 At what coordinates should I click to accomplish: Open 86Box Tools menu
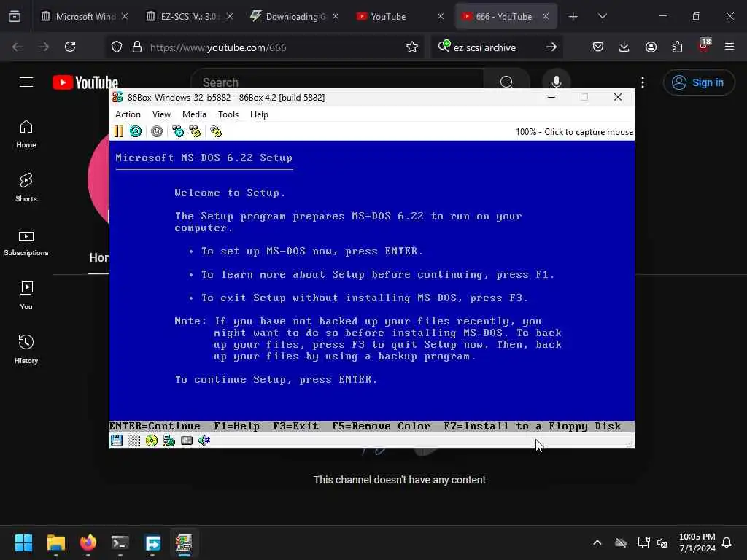228,114
